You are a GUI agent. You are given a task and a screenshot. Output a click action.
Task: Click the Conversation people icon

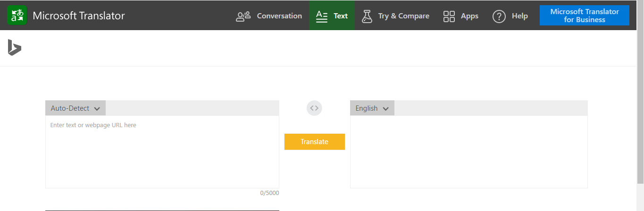point(243,16)
